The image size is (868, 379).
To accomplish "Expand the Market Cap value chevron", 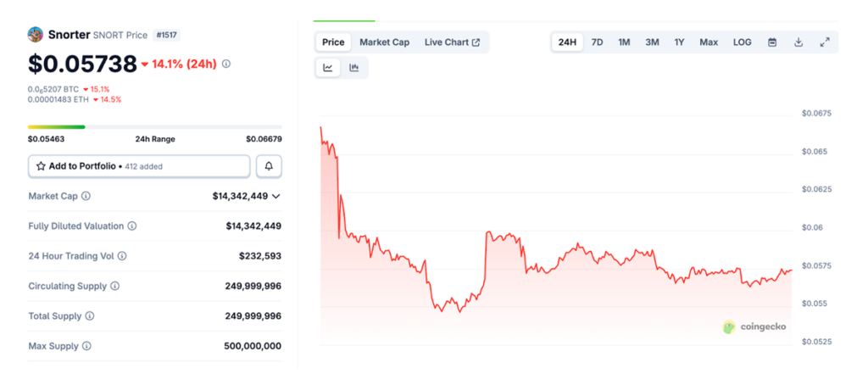I will (275, 196).
